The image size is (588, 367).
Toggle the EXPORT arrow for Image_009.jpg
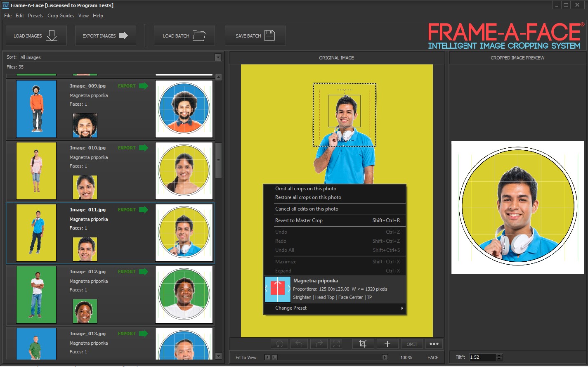[143, 86]
